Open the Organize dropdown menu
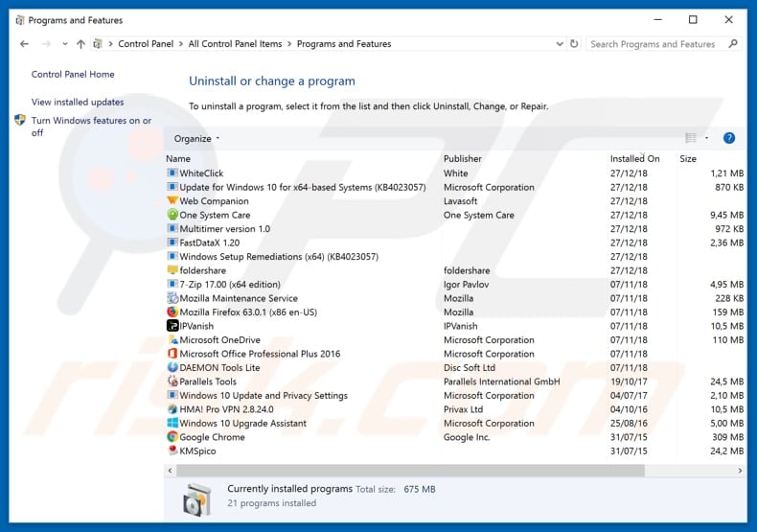Screen dimensions: 757x532 [x=196, y=139]
